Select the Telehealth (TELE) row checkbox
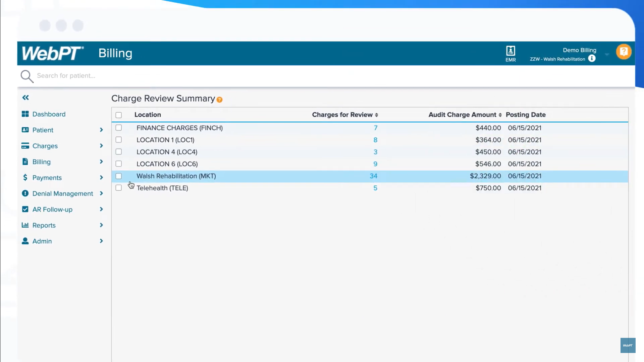Screen dimensions: 644x362 pos(119,188)
